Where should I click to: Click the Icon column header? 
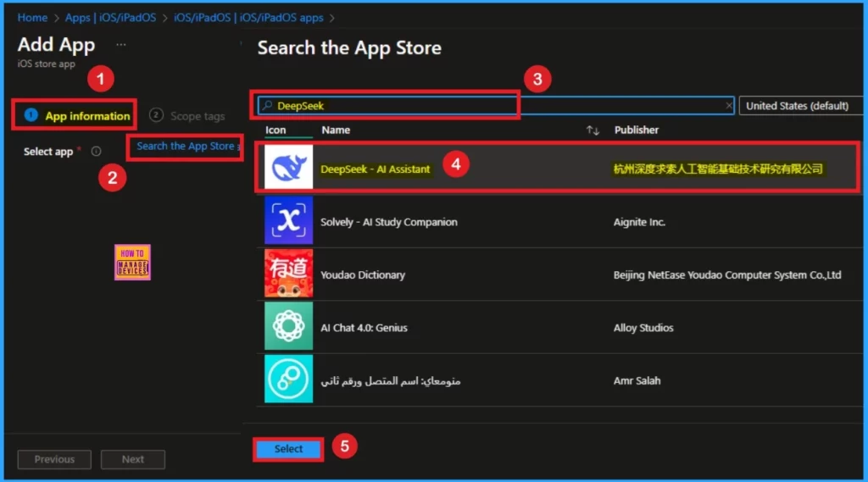pos(275,130)
